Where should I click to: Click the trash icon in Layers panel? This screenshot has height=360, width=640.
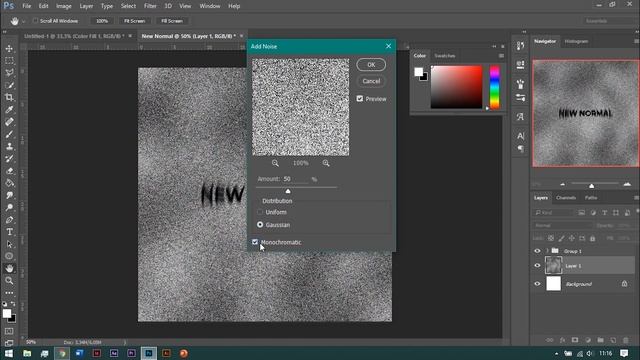point(626,340)
